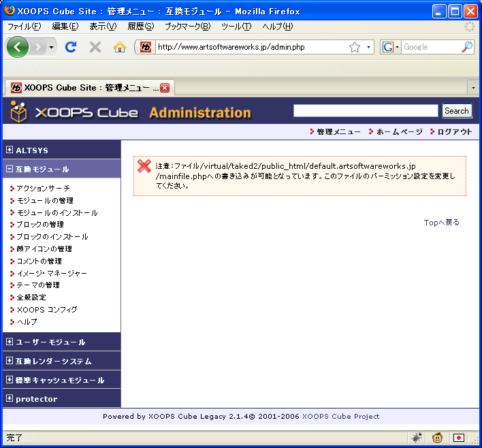
Task: Expand the ユーザーモジュール section
Action: [x=10, y=342]
